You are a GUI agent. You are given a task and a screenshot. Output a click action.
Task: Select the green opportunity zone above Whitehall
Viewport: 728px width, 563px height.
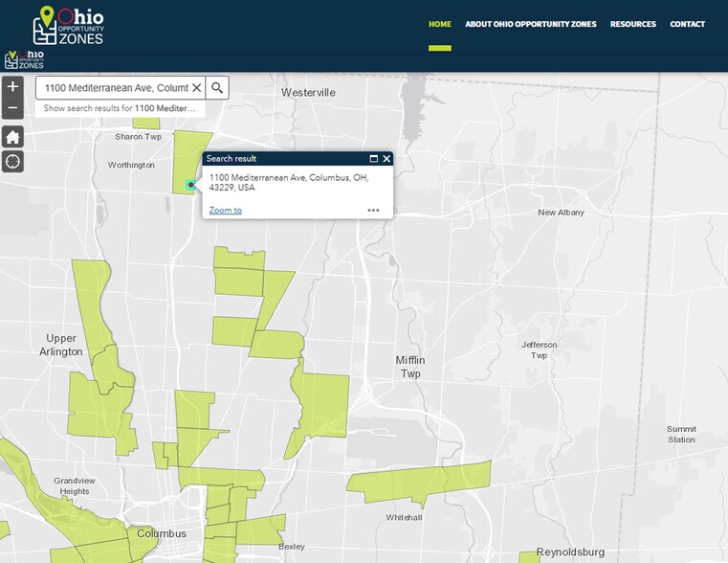[421, 482]
